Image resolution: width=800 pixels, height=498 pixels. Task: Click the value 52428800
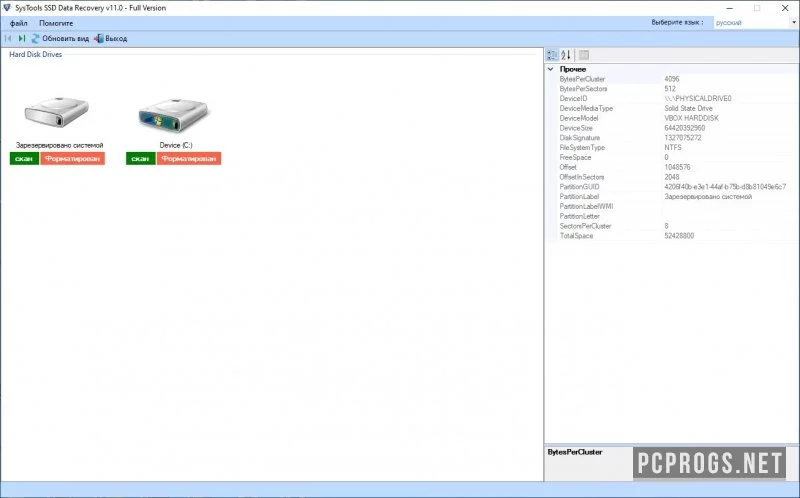[679, 236]
